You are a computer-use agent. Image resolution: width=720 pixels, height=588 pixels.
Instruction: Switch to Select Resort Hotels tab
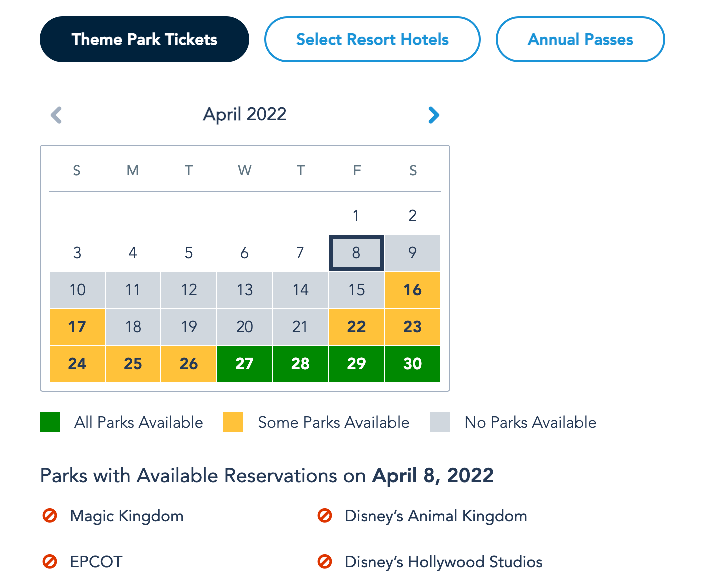[x=373, y=39]
